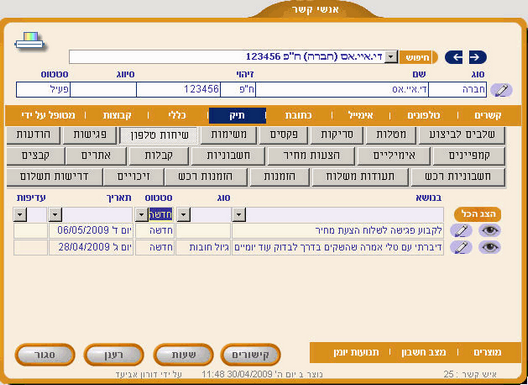Go to next contact with right arrow
528x385 pixels.
tap(477, 57)
